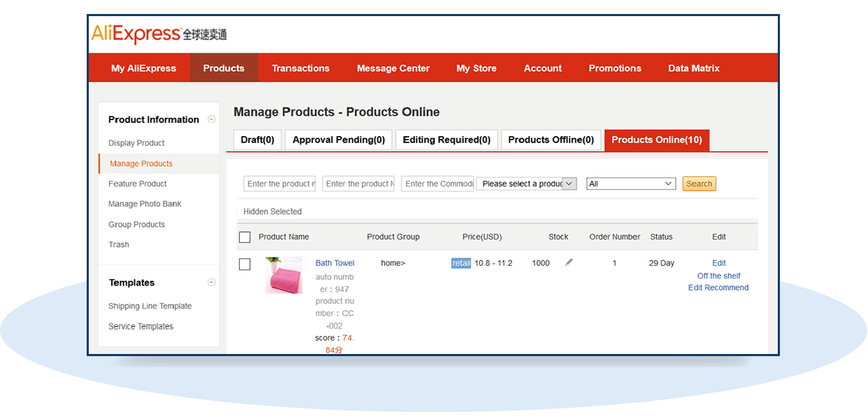Select the Products Online(10) tab

(x=657, y=140)
